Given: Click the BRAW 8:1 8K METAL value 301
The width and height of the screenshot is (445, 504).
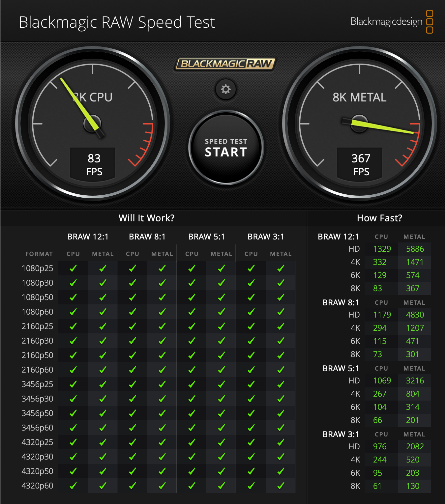Looking at the screenshot, I should click(x=412, y=354).
